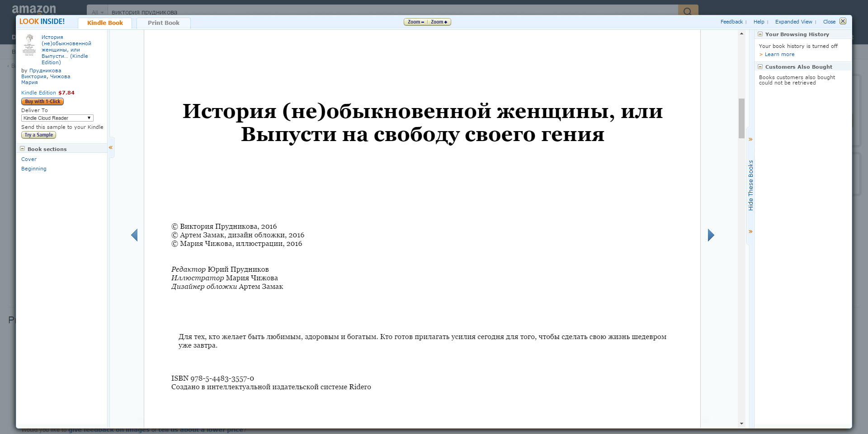The width and height of the screenshot is (868, 434).
Task: Click the book cover thumbnail
Action: (x=29, y=45)
